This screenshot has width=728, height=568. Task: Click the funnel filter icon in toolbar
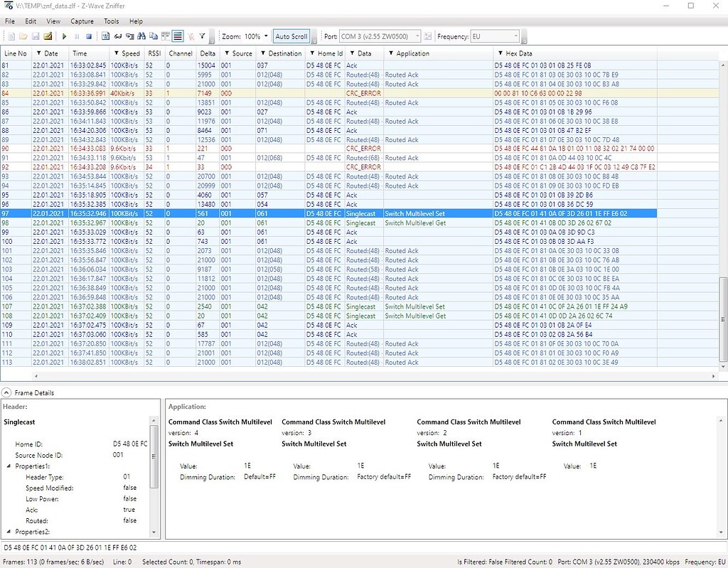[203, 36]
